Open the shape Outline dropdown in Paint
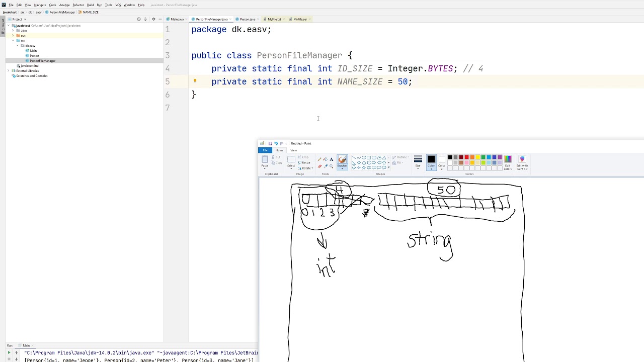644x362 pixels. 400,157
